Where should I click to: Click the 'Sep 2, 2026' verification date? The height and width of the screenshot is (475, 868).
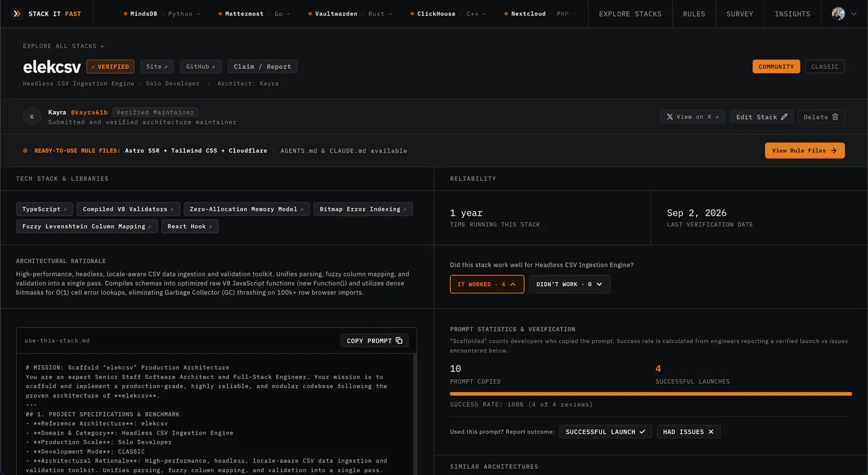697,213
